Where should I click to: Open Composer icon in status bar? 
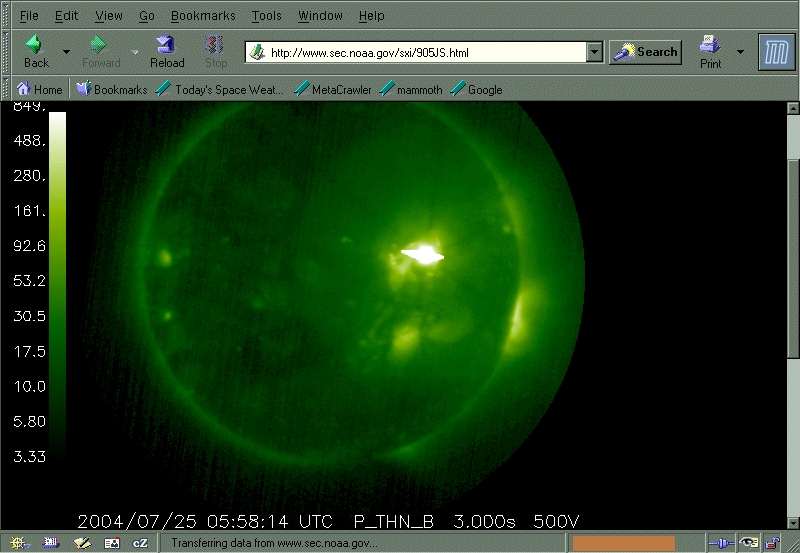tap(82, 543)
